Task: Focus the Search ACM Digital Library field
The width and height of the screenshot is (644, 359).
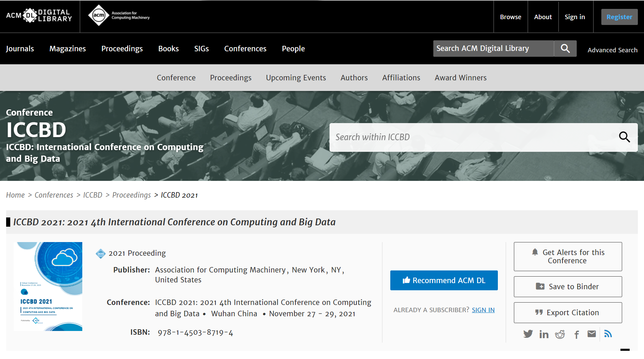Action: (493, 49)
